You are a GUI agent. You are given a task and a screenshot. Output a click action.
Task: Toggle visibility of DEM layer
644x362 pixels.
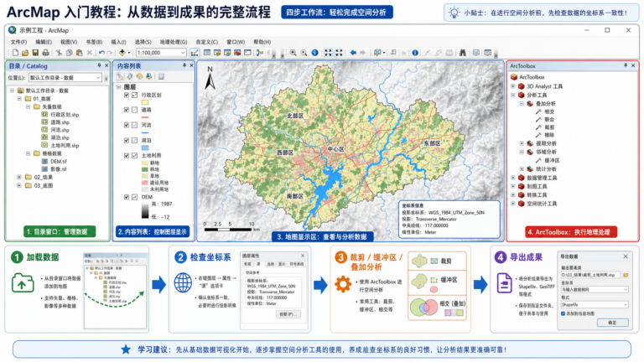(127, 197)
